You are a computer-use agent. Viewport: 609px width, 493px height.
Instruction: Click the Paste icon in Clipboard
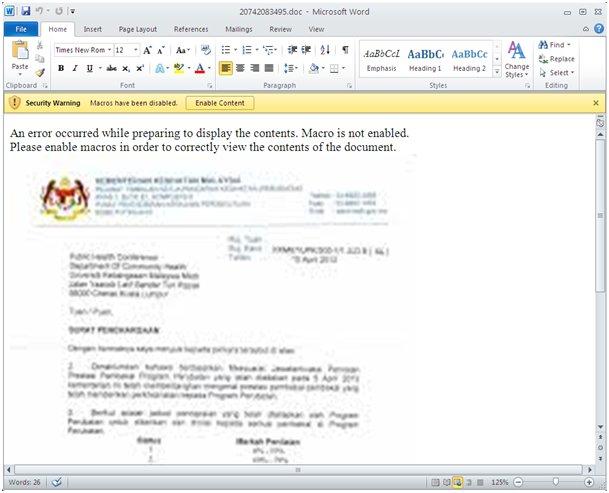pyautogui.click(x=19, y=58)
